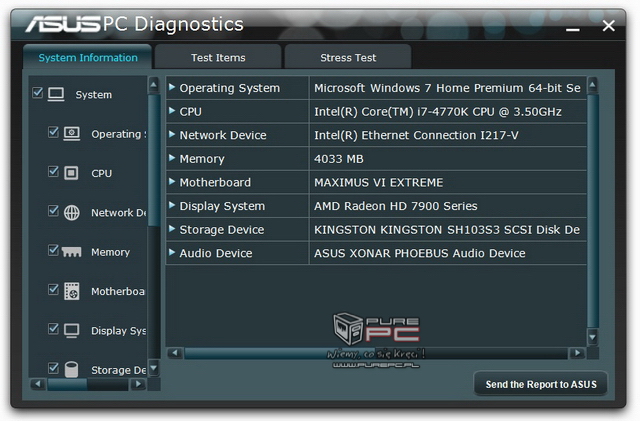Toggle the System checkbox

38,92
